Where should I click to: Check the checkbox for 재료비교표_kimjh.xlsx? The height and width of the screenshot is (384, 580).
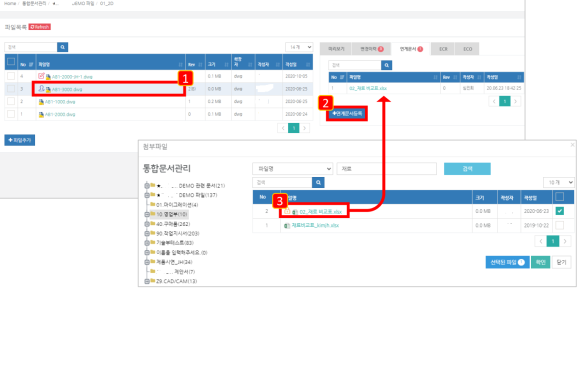pos(560,225)
